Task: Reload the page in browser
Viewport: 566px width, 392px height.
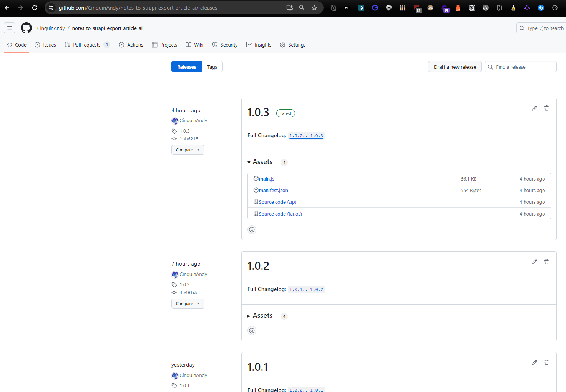Action: click(x=35, y=8)
